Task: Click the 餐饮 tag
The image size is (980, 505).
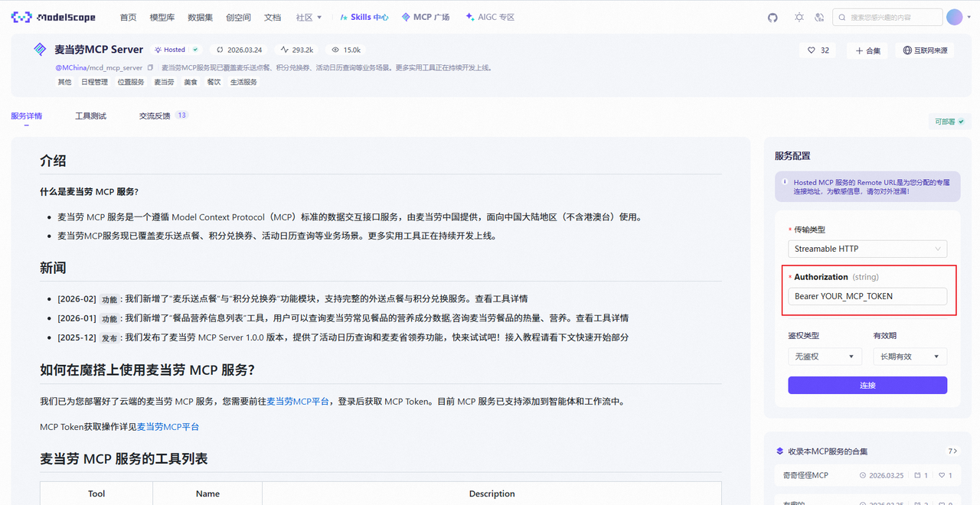Action: (x=214, y=82)
